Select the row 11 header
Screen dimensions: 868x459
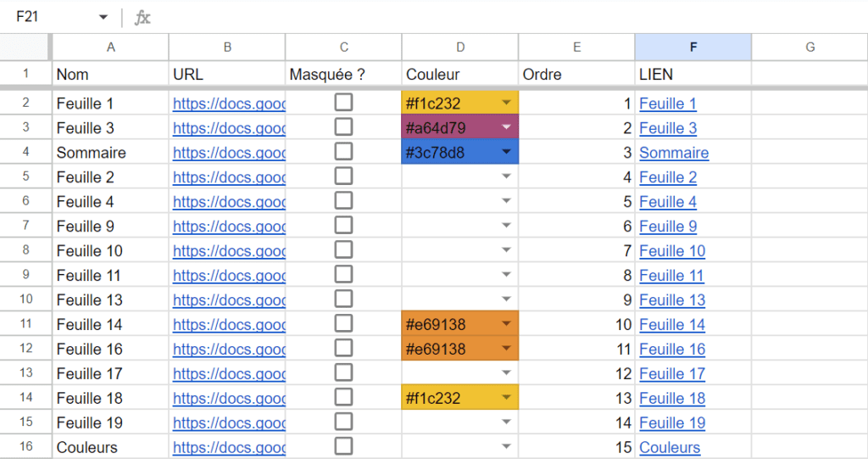(26, 324)
